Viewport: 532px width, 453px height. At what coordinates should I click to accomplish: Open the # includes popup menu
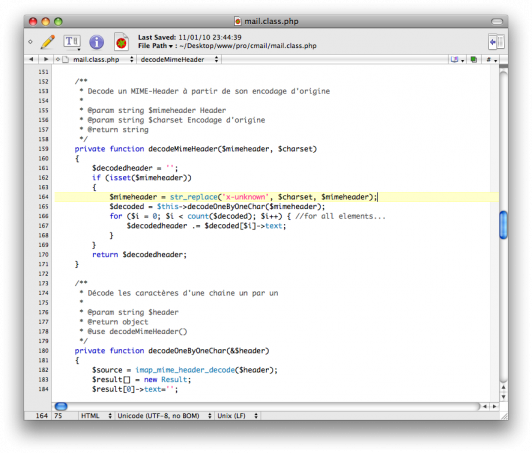[x=491, y=60]
